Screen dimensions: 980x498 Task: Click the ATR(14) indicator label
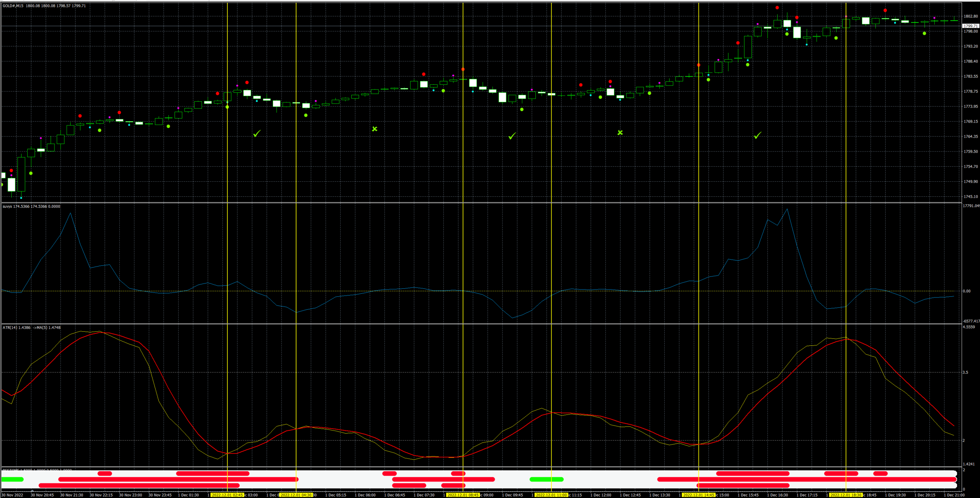(10, 327)
